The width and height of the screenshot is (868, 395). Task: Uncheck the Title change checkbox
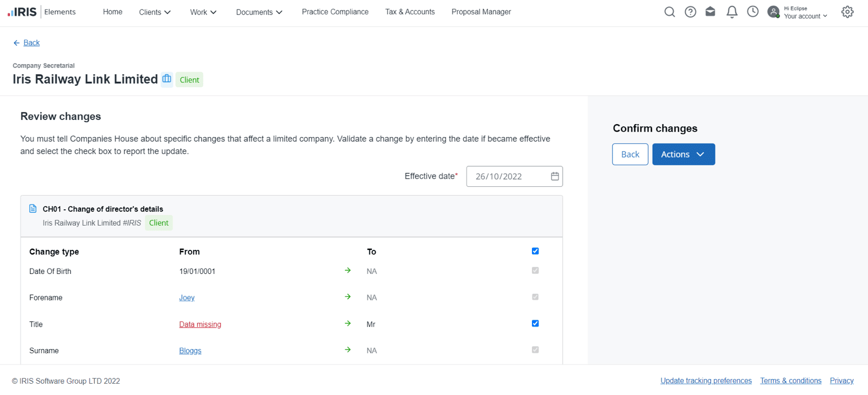click(535, 323)
